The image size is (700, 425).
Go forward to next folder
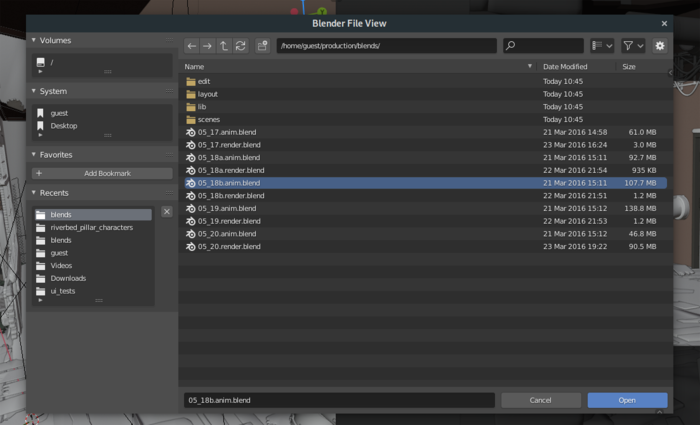208,46
